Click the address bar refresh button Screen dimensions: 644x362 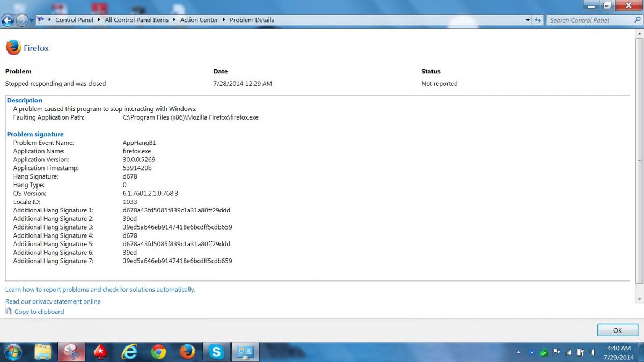(538, 20)
